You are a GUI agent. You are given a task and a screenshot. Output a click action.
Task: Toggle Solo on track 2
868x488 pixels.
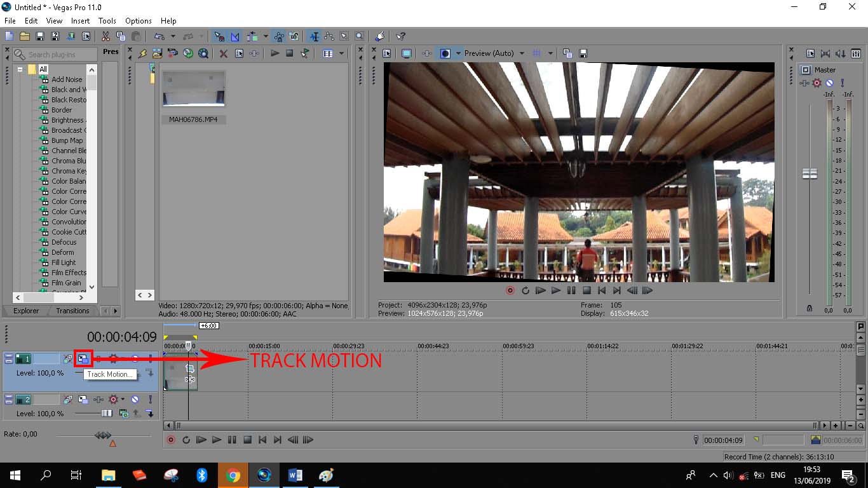click(151, 400)
